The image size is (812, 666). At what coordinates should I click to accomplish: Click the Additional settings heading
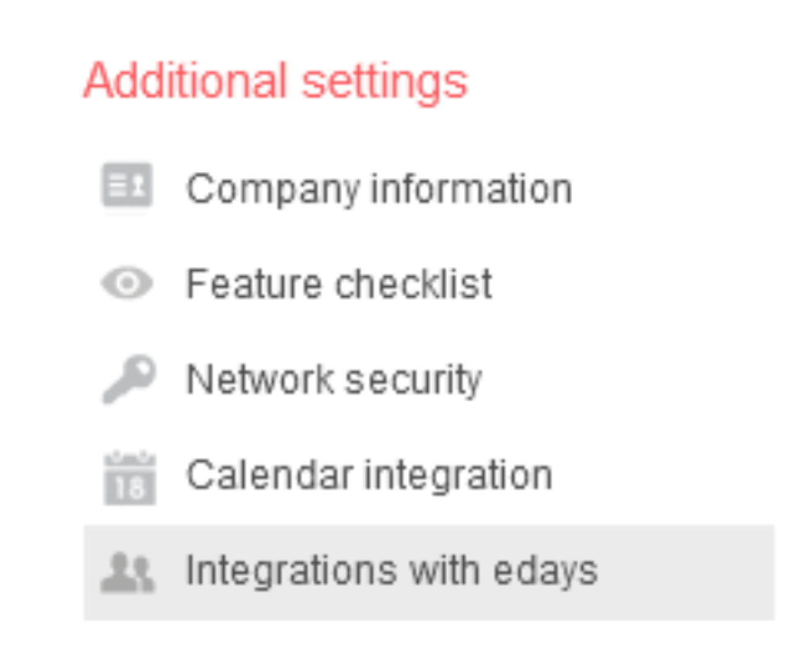click(275, 81)
